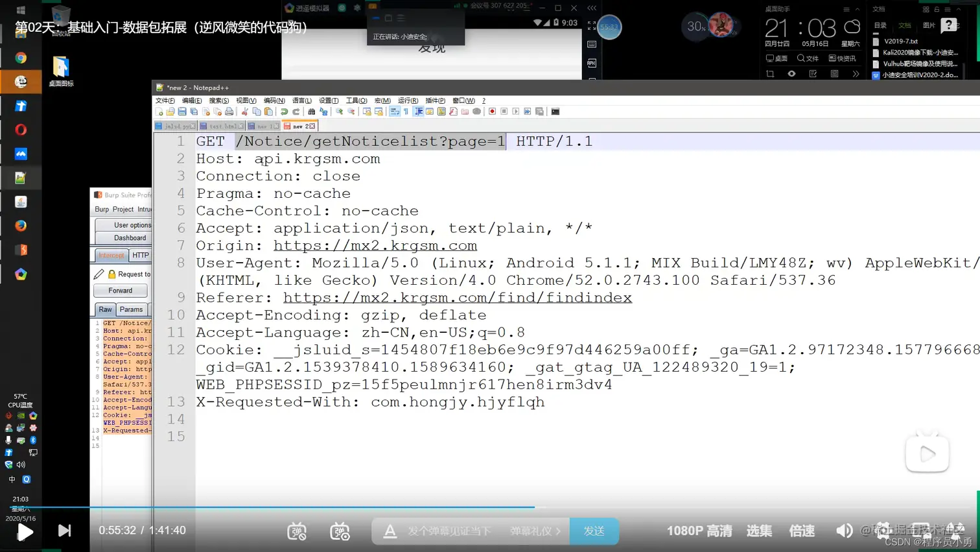This screenshot has width=980, height=552.
Task: Toggle danmaku display in video player
Action: coord(297,531)
